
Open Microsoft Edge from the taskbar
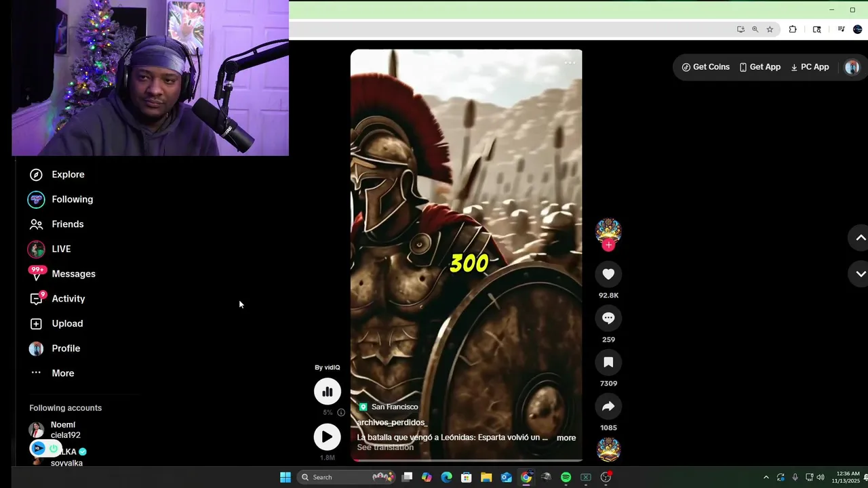(446, 477)
